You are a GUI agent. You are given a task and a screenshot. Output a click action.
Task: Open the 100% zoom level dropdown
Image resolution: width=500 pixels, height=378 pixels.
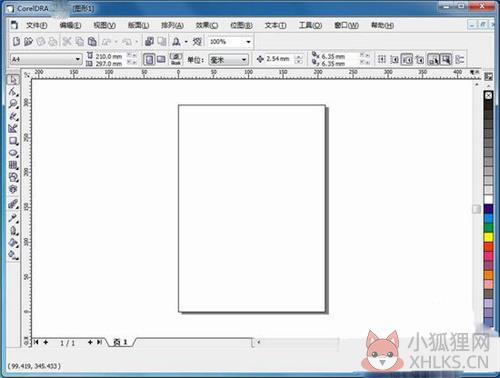(248, 42)
